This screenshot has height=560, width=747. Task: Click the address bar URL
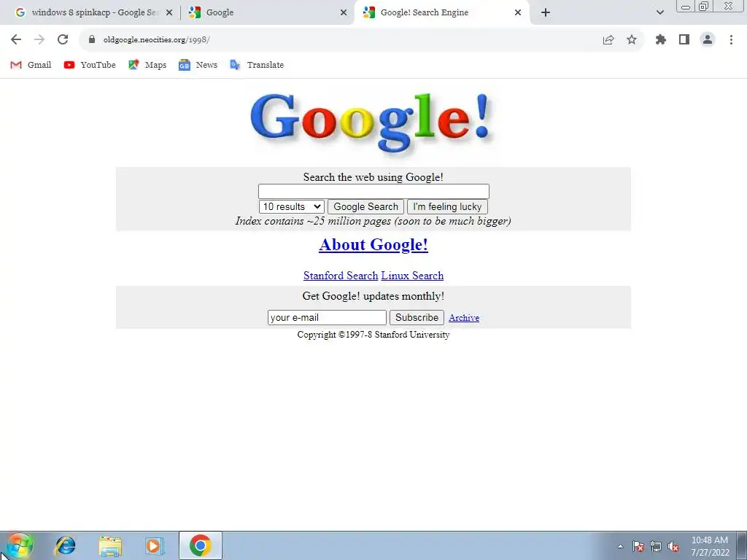[x=156, y=39]
